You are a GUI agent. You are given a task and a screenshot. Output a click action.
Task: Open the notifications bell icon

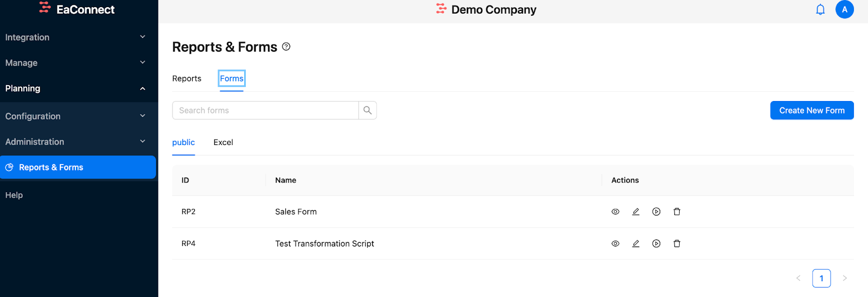[x=820, y=10]
